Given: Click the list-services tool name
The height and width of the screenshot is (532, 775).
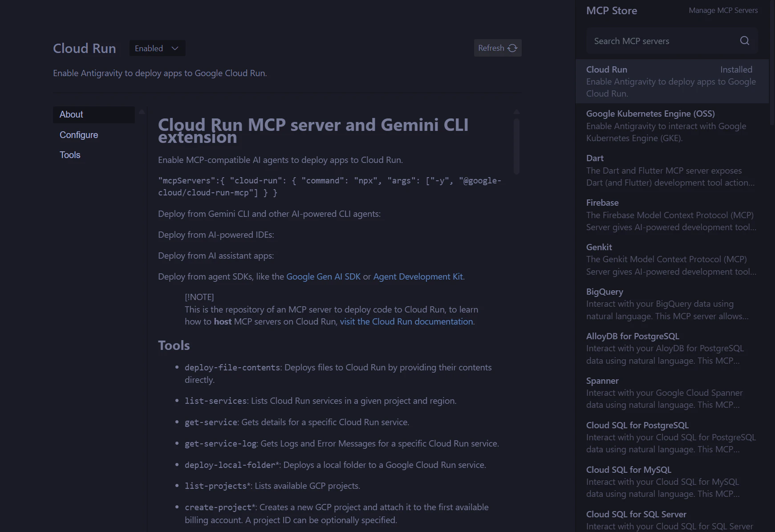Looking at the screenshot, I should pyautogui.click(x=216, y=401).
